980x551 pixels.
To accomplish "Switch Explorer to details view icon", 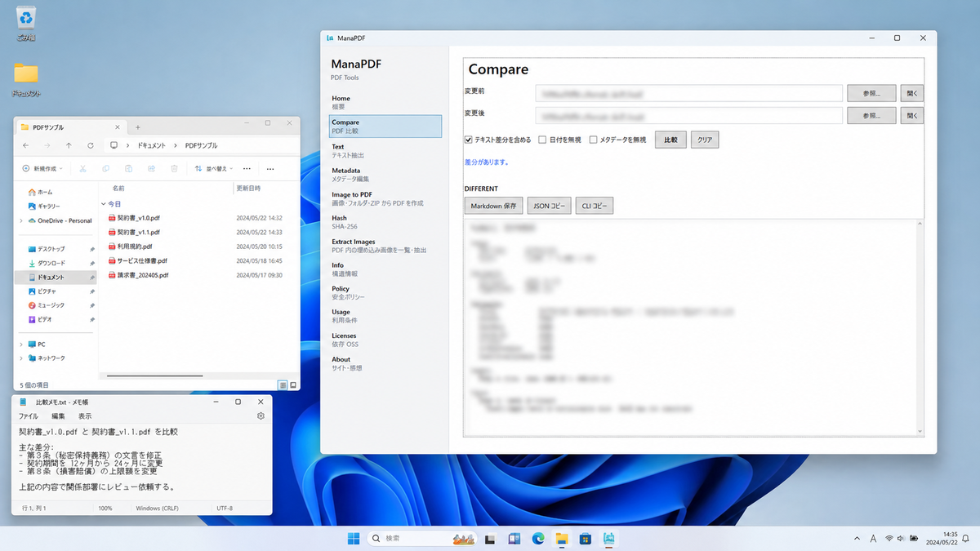I will (x=283, y=384).
